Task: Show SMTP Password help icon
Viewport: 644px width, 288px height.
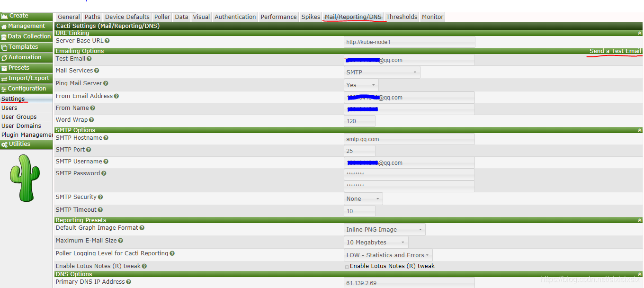Action: pos(104,174)
